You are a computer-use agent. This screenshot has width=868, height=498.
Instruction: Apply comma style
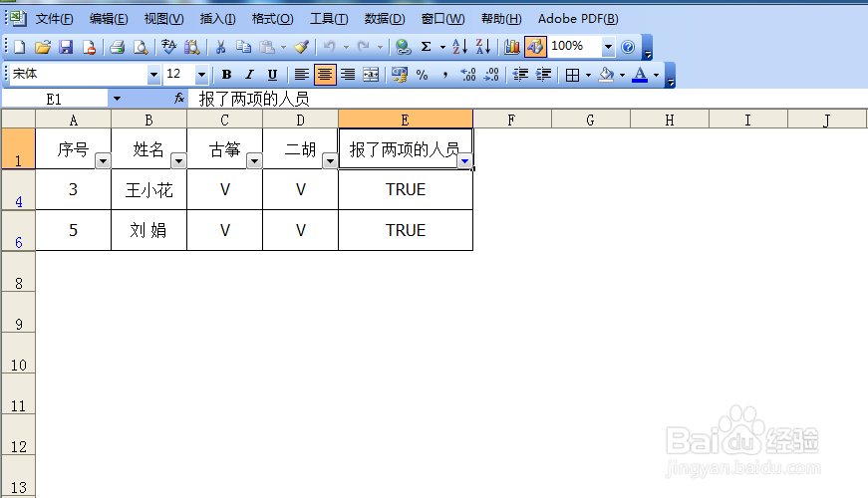445,75
